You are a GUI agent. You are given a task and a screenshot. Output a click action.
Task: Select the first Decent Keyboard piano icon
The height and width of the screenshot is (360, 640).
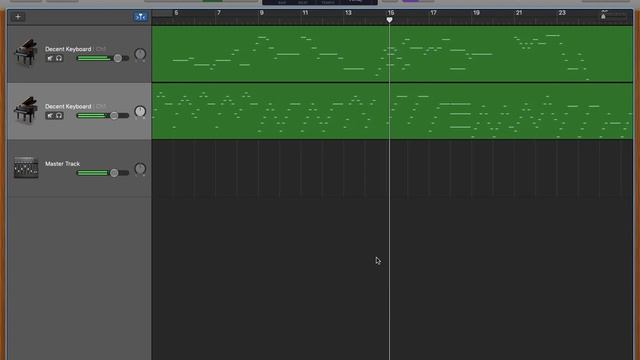pos(26,53)
